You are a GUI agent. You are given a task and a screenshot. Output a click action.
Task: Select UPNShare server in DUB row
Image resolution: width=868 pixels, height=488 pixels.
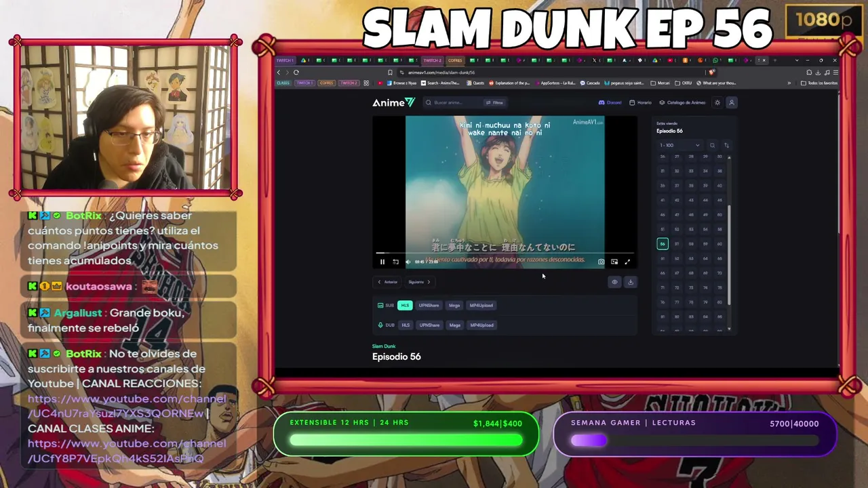pos(429,325)
